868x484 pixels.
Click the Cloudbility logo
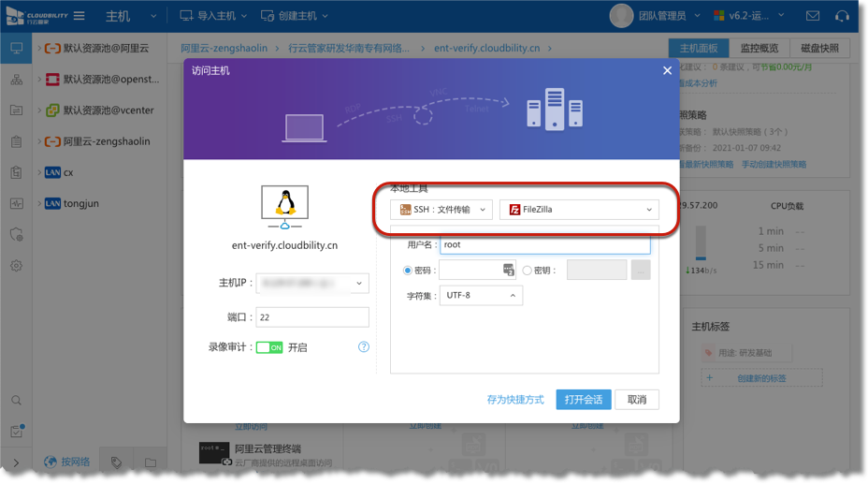tap(36, 16)
